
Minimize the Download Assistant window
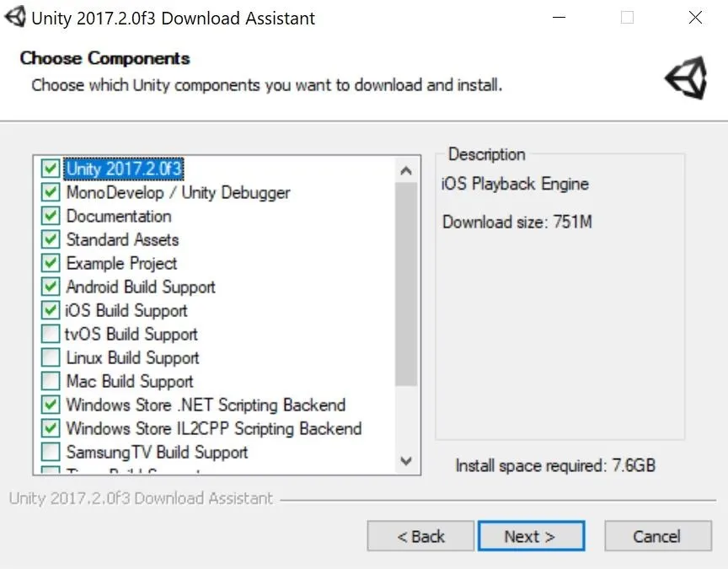559,17
